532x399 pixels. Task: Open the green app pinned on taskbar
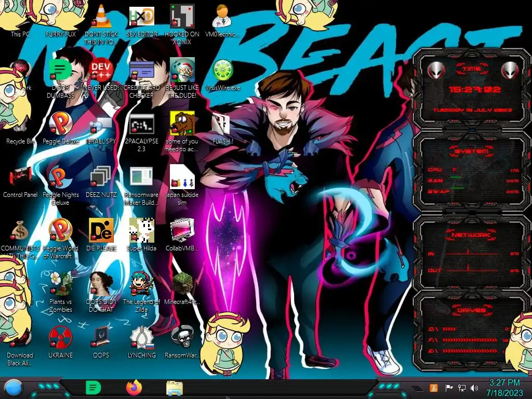click(93, 388)
